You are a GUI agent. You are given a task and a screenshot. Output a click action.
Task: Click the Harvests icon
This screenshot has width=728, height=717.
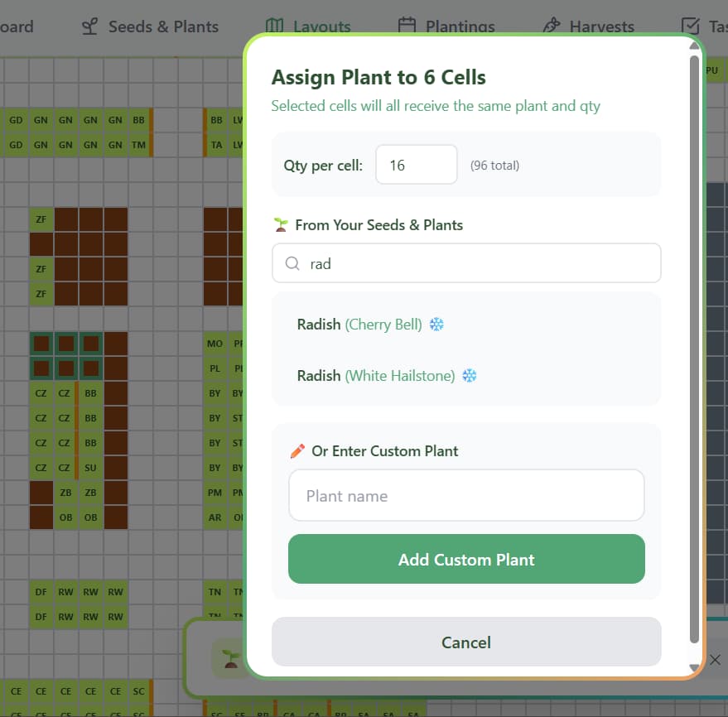tap(550, 26)
